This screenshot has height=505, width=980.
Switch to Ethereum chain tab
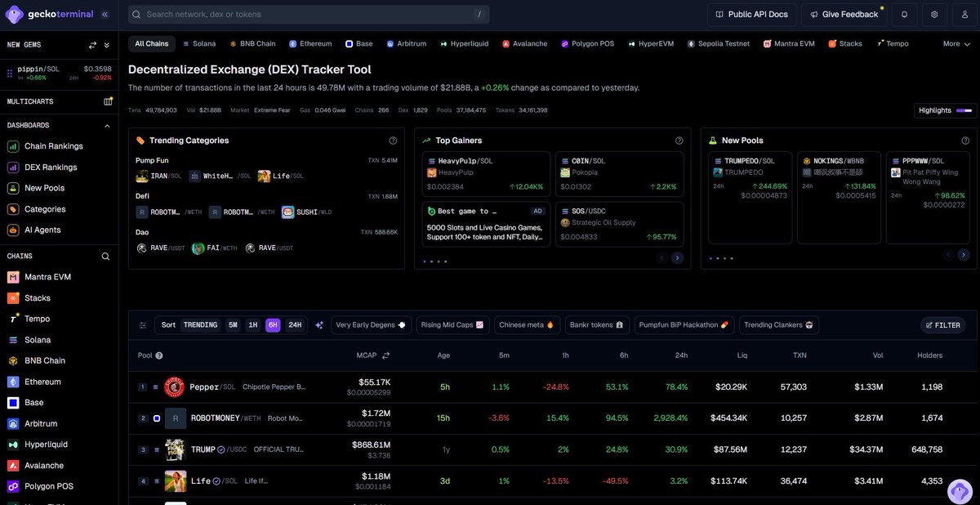tap(310, 44)
